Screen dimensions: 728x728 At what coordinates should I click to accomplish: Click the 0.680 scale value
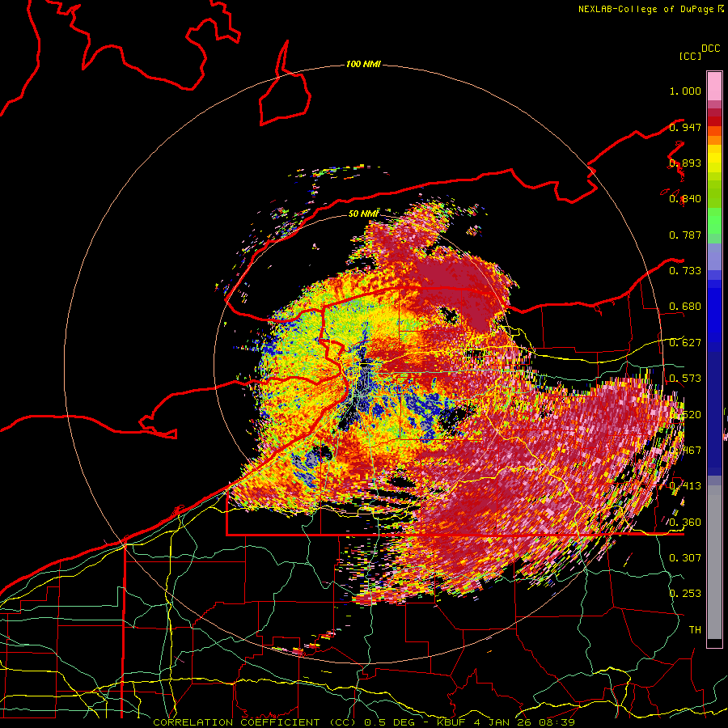(x=685, y=307)
